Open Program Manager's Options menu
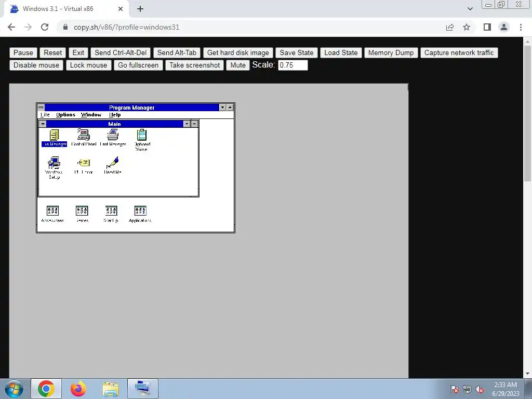 point(65,115)
